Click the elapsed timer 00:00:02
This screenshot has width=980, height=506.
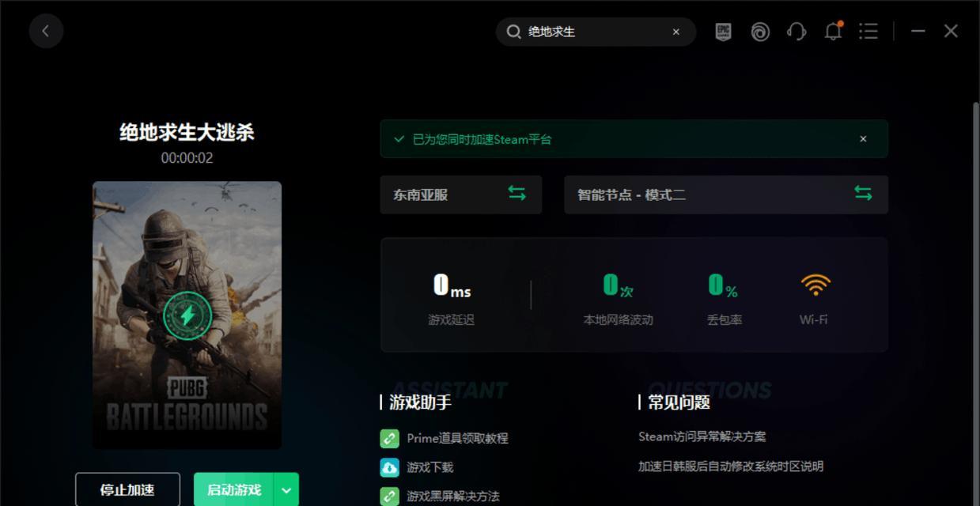click(x=187, y=158)
